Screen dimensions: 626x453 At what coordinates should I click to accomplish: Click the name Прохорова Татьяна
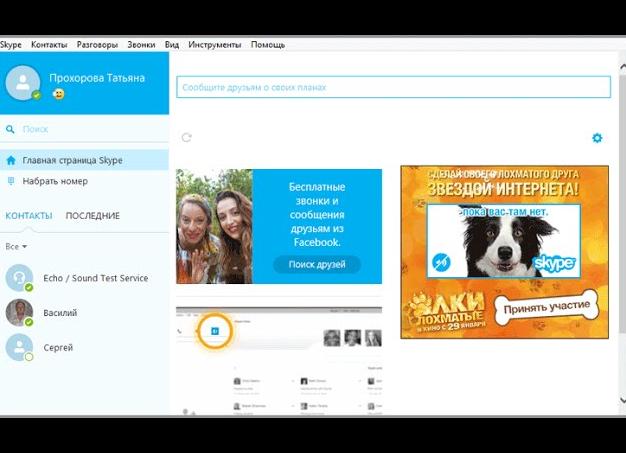click(x=97, y=78)
